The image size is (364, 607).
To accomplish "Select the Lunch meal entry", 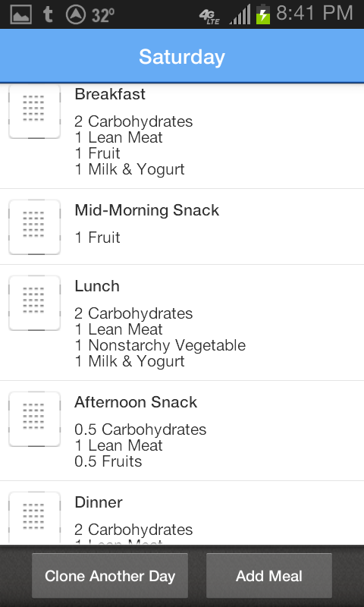I will point(182,322).
